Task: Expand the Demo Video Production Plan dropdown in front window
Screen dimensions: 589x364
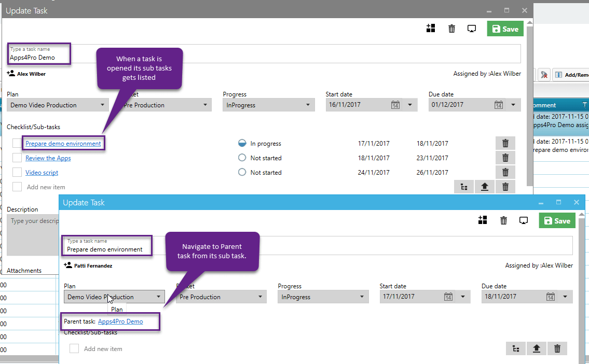Action: pyautogui.click(x=158, y=297)
